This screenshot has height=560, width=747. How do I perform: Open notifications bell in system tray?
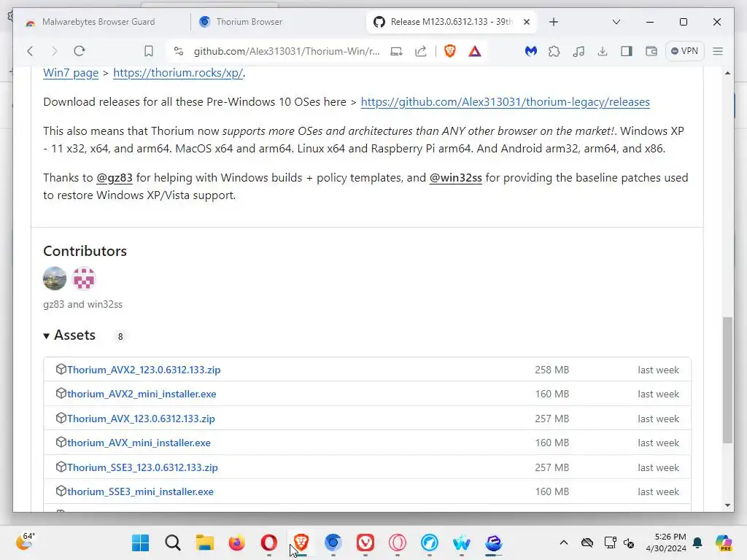[x=697, y=542]
